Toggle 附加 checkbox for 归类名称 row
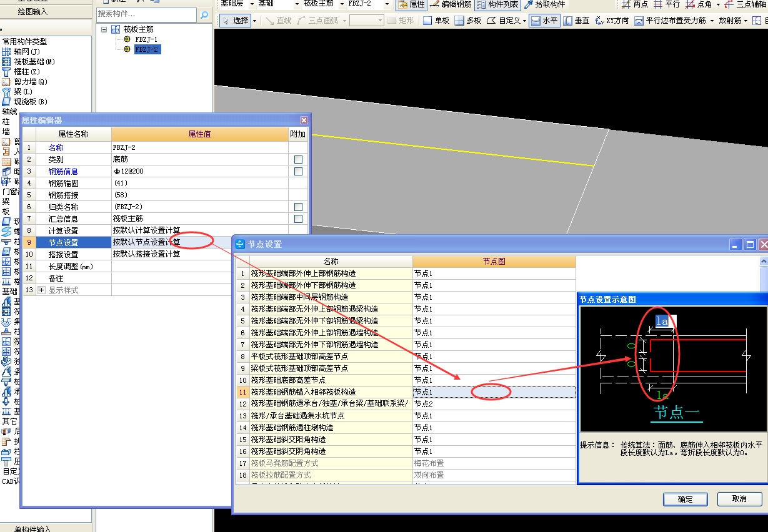 (x=298, y=207)
